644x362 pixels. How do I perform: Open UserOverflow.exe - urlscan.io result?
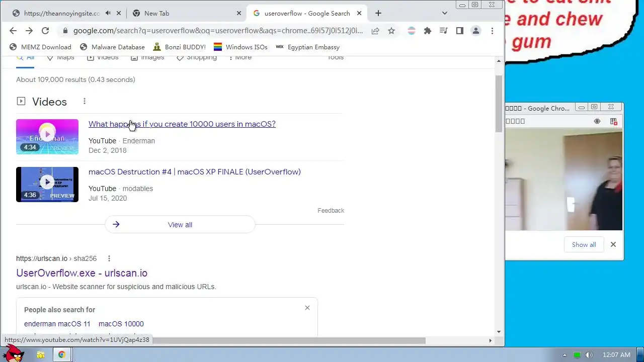pos(82,273)
